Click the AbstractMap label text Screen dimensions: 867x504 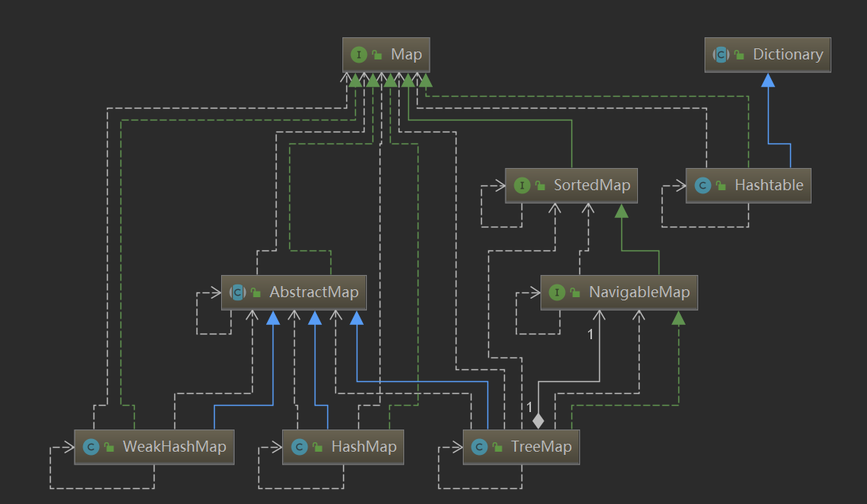314,292
